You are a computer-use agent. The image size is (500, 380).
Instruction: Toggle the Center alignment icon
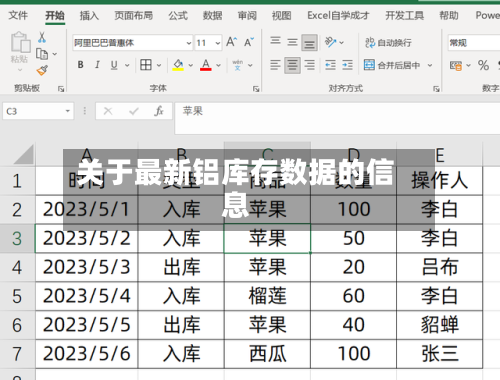coord(292,65)
